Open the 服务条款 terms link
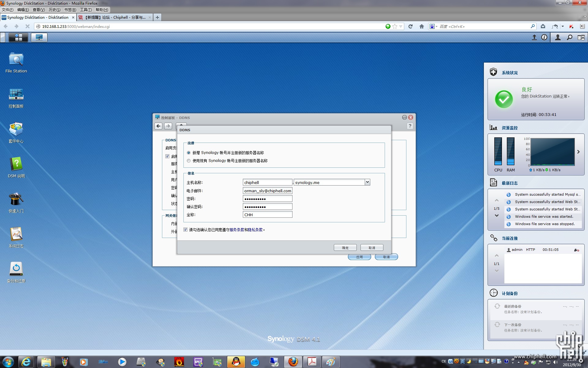This screenshot has height=368, width=588. [x=237, y=230]
